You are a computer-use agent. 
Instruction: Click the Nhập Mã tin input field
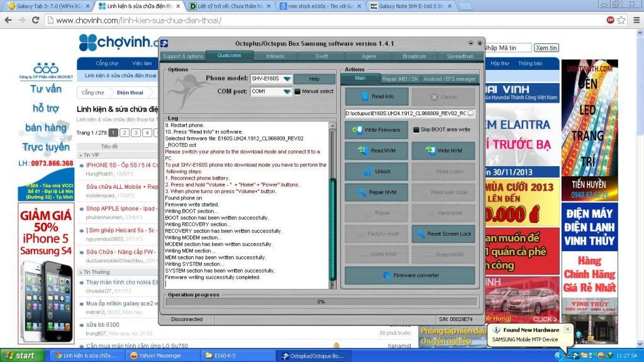(x=508, y=48)
